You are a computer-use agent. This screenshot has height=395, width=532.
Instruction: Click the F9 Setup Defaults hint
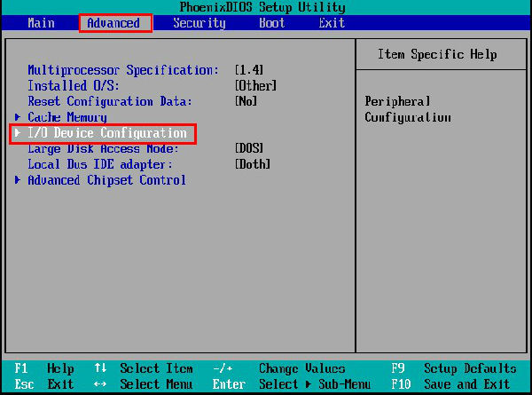point(454,368)
